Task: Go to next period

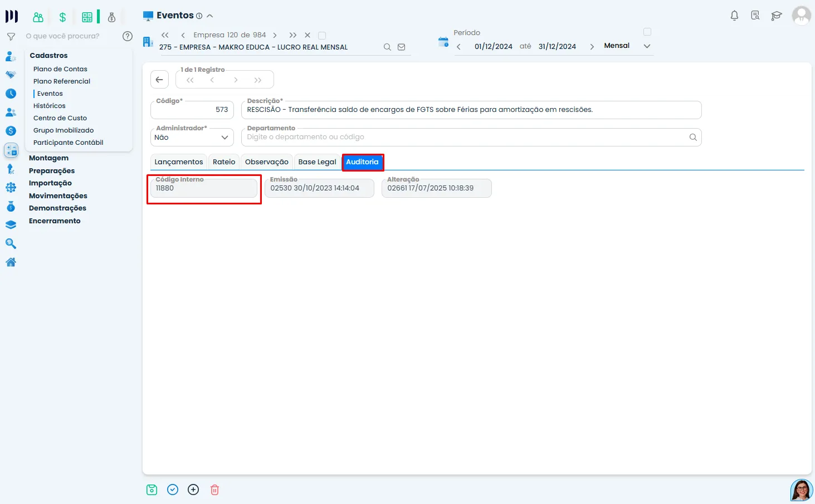Action: coord(592,47)
